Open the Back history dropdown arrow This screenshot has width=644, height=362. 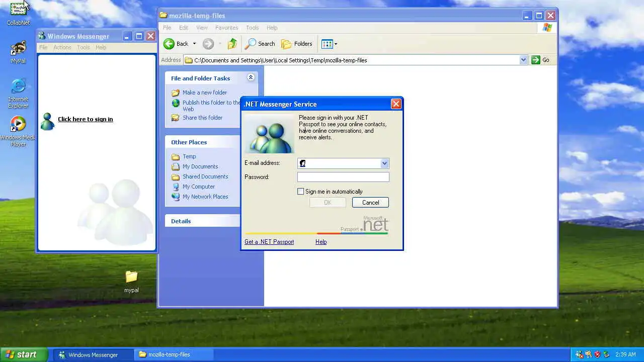click(194, 44)
